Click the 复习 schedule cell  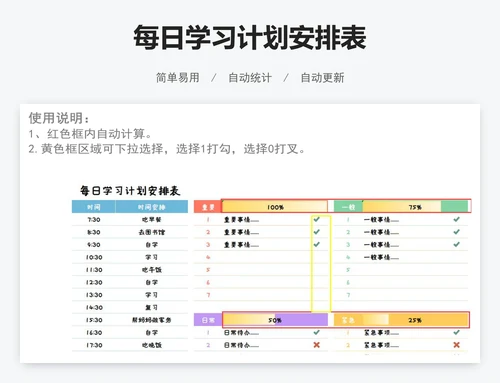152,307
